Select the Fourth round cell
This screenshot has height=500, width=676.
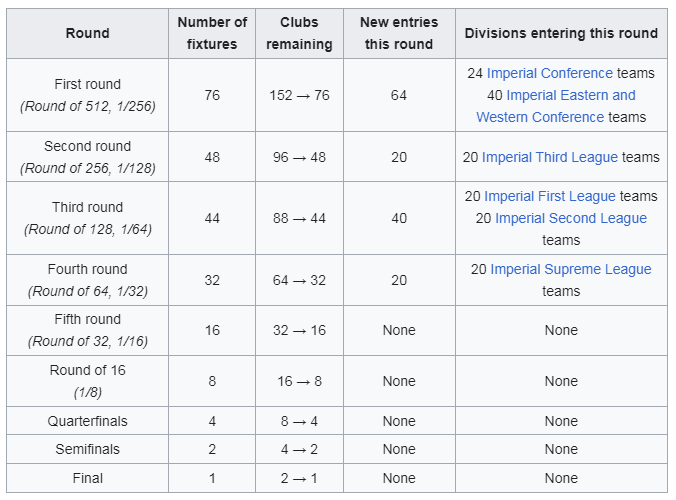tap(88, 280)
